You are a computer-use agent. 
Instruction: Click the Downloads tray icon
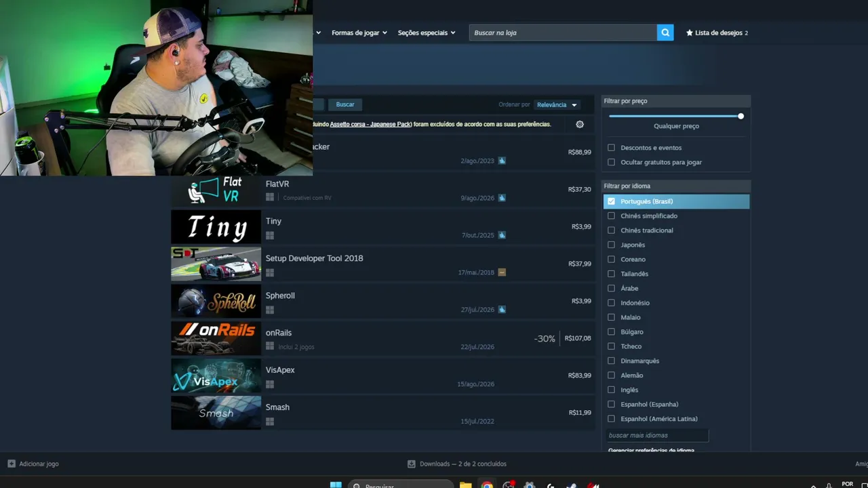(x=412, y=464)
